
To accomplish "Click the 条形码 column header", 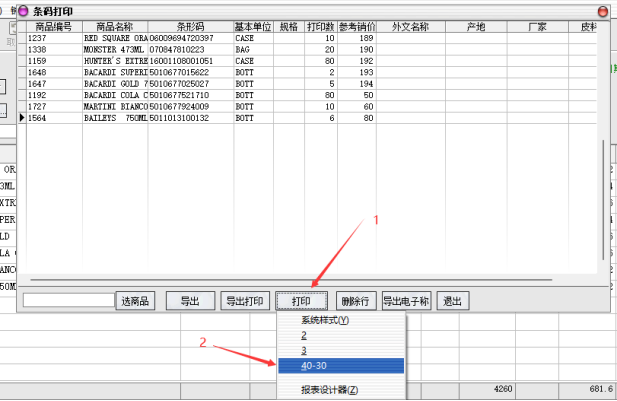I will pyautogui.click(x=190, y=27).
